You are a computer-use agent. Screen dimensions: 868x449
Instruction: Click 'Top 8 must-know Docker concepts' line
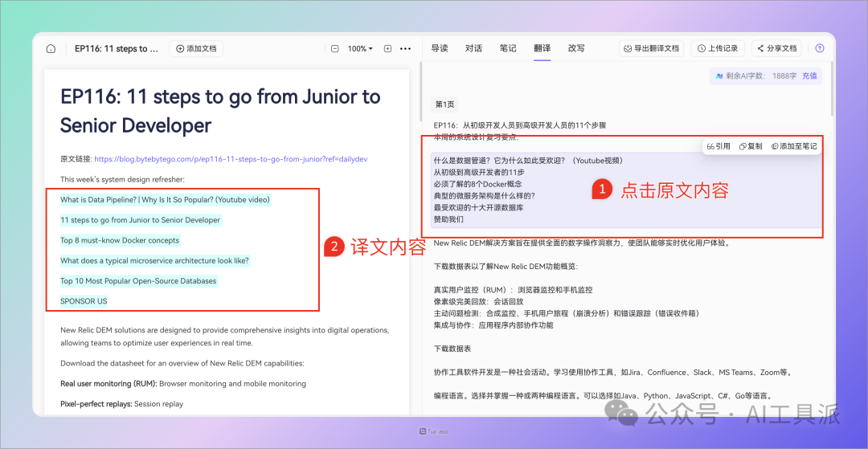120,240
